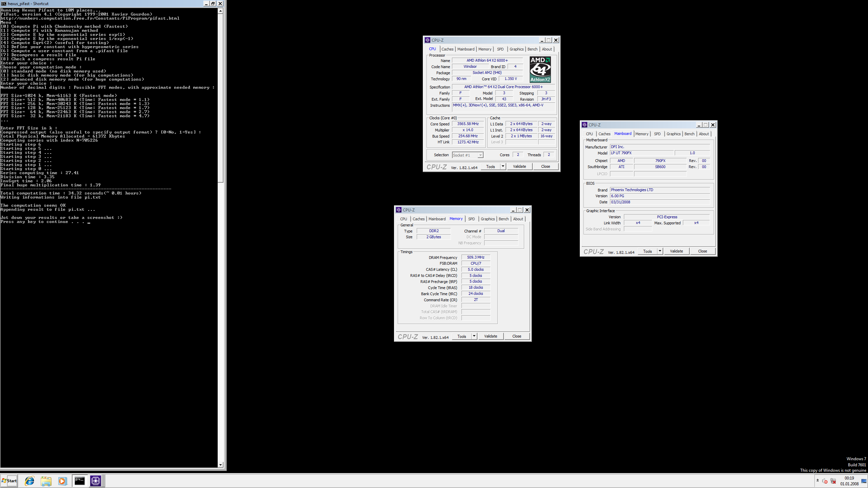Click Tools button in Memory window

462,336
